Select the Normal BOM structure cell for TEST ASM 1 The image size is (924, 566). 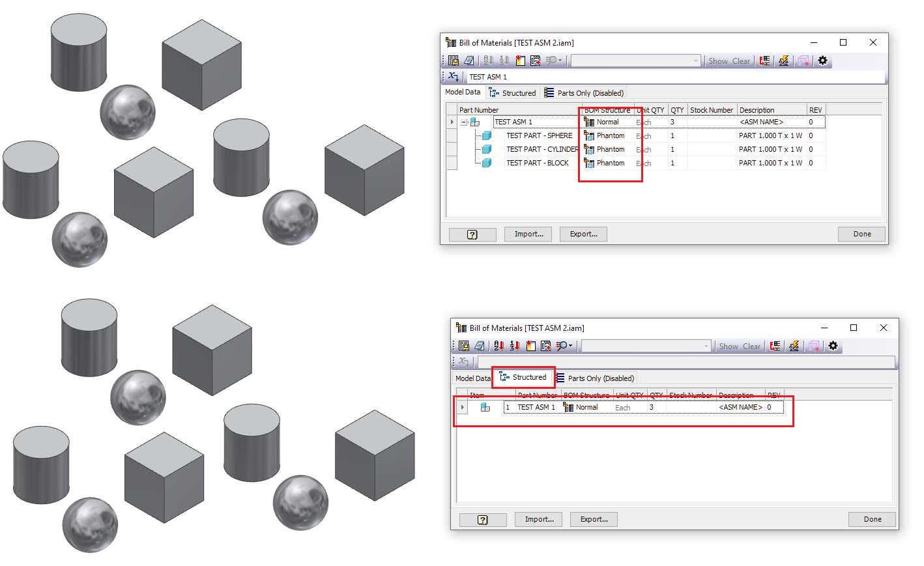tap(607, 122)
